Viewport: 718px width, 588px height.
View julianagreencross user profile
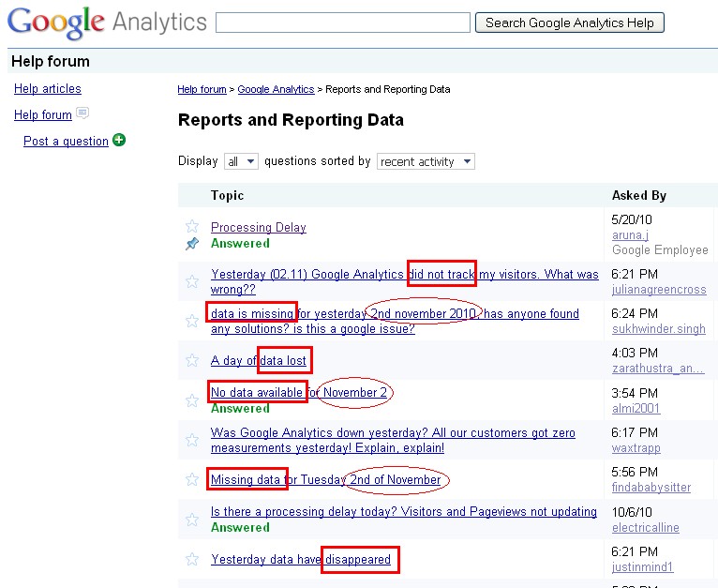coord(659,290)
